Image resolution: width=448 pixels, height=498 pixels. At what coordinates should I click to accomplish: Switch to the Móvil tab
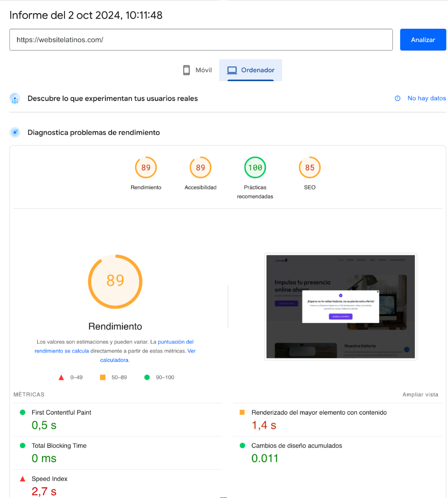197,70
